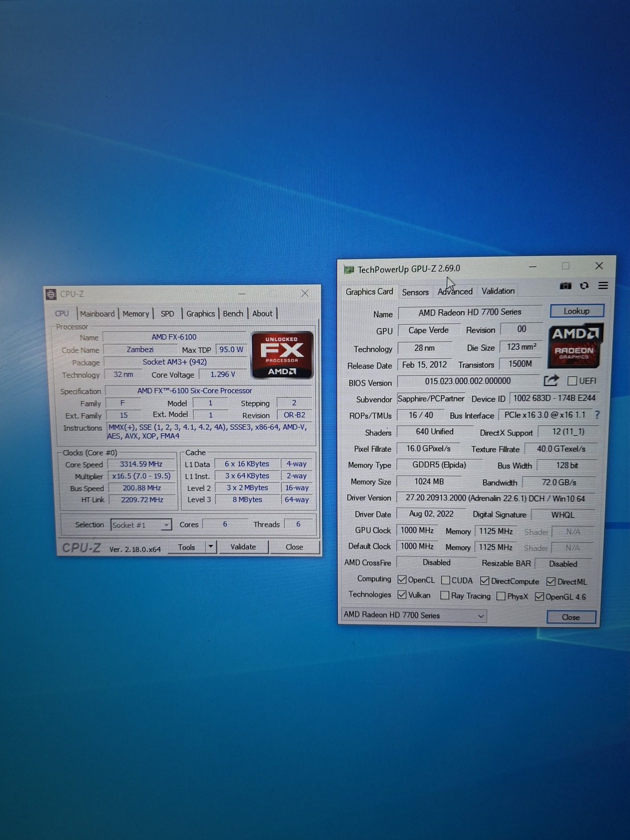Open the SPD tab in CPU-Z
This screenshot has width=630, height=840.
tap(167, 313)
